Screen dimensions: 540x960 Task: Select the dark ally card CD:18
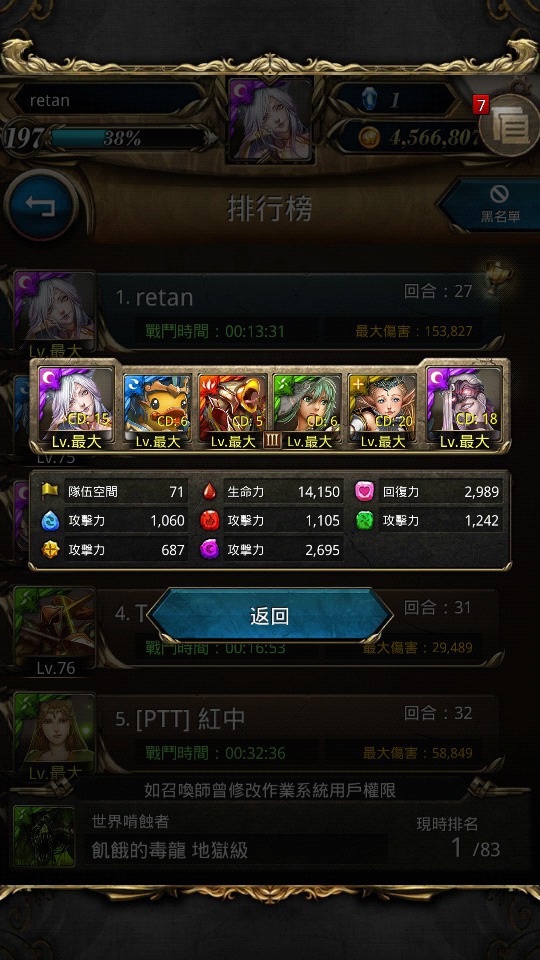pos(465,407)
